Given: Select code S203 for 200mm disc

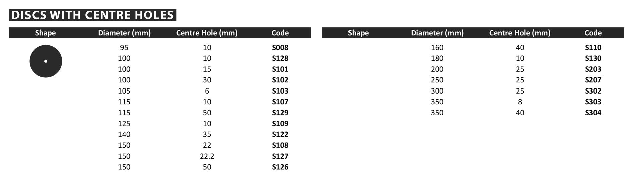Looking at the screenshot, I should (x=593, y=69).
